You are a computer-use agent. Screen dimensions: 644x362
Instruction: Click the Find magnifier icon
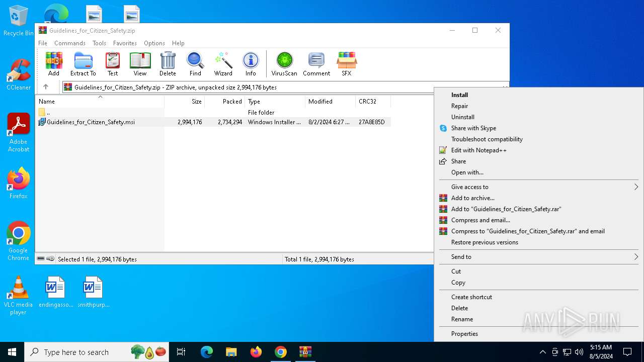coord(195,64)
